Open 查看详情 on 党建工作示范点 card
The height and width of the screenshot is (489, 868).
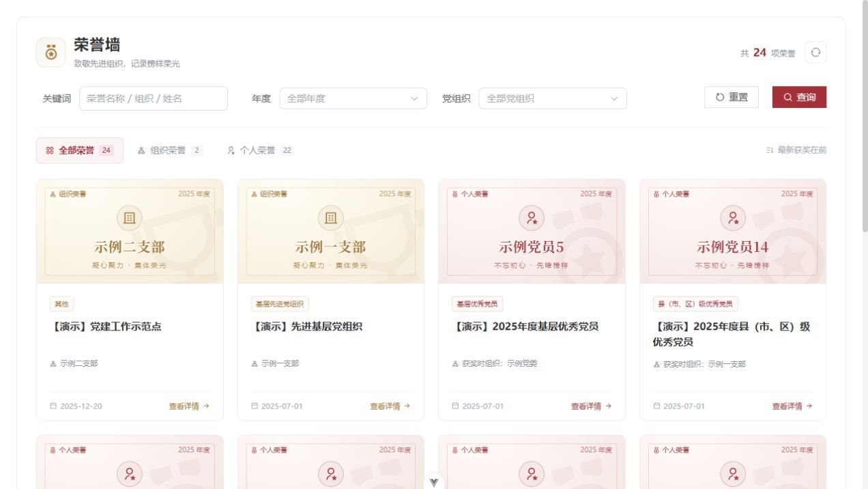pyautogui.click(x=189, y=406)
